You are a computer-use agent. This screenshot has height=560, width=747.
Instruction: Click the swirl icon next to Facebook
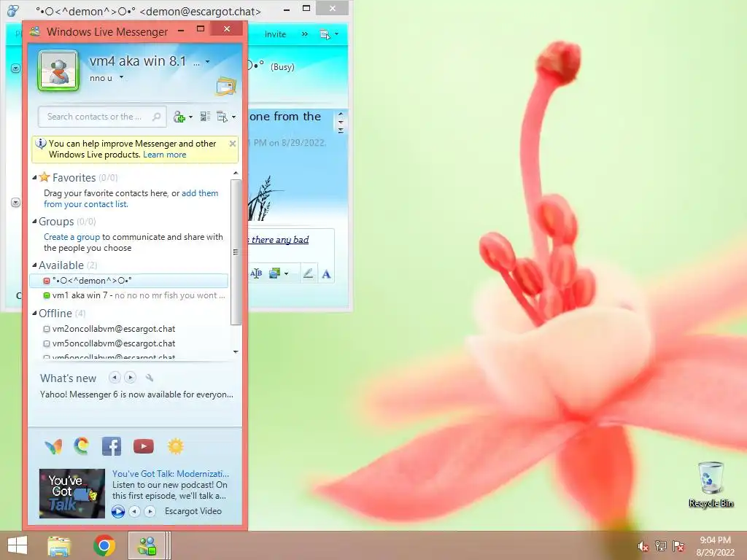click(x=82, y=446)
